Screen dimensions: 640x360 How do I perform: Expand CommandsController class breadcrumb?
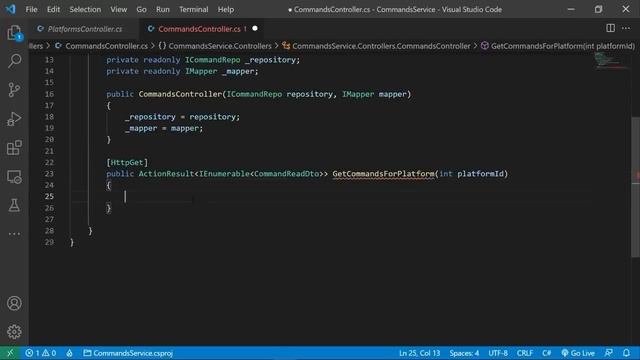click(x=376, y=46)
